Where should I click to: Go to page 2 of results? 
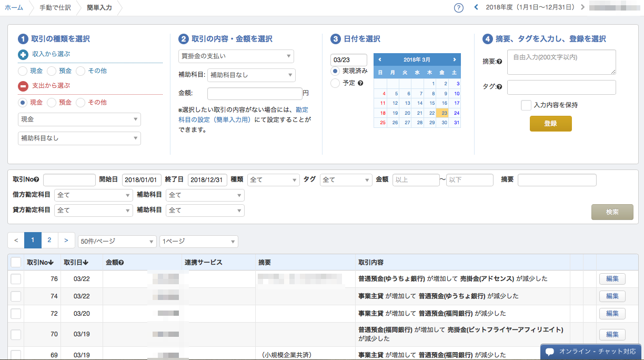pos(49,240)
